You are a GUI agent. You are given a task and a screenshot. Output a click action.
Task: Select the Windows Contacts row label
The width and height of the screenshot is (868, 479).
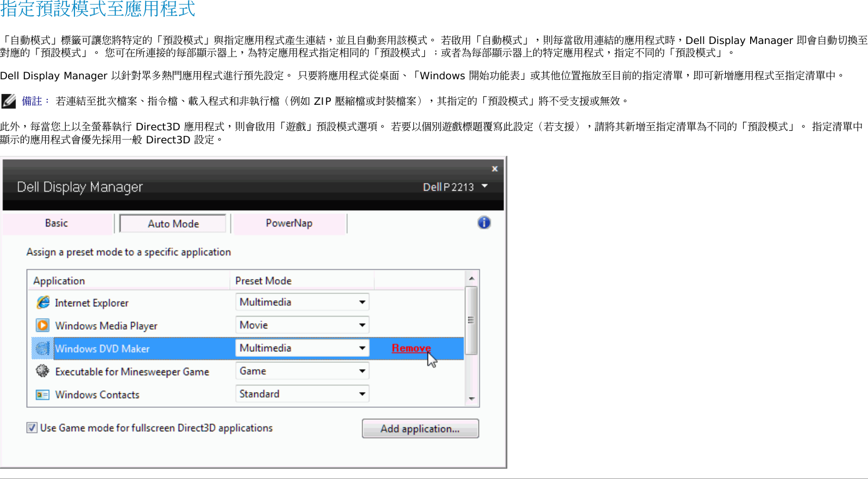97,395
